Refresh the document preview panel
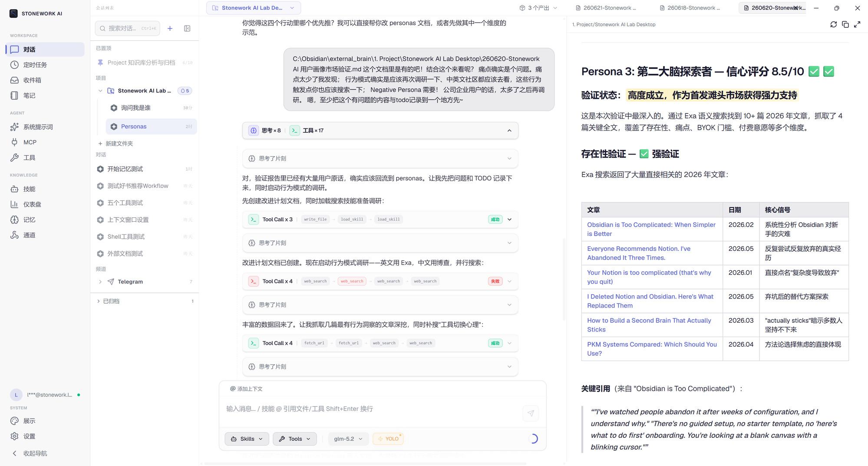This screenshot has width=868, height=466. point(833,25)
